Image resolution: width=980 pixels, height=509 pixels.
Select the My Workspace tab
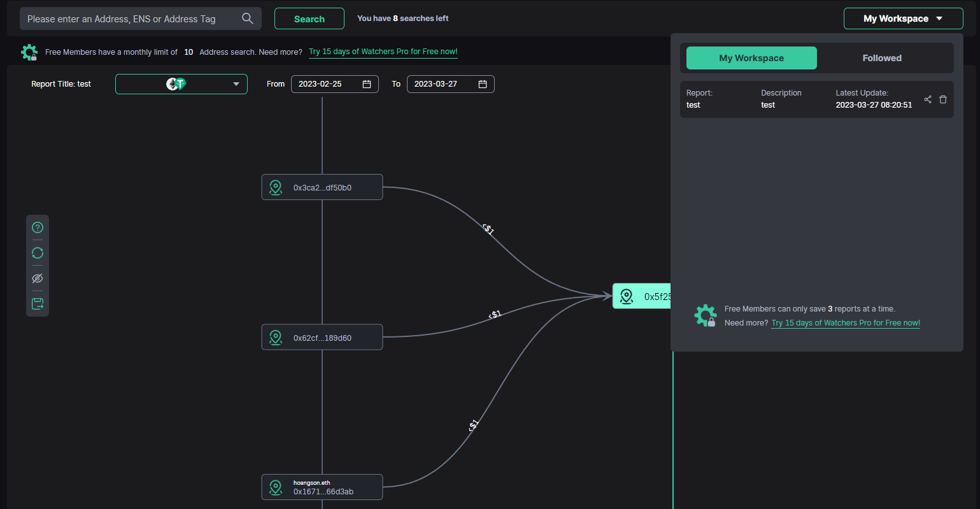(x=751, y=58)
